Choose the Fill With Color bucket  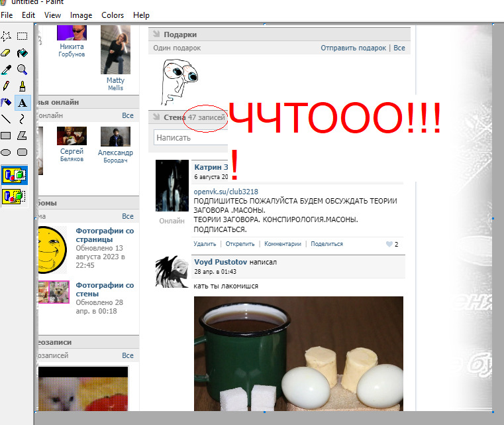tap(22, 53)
